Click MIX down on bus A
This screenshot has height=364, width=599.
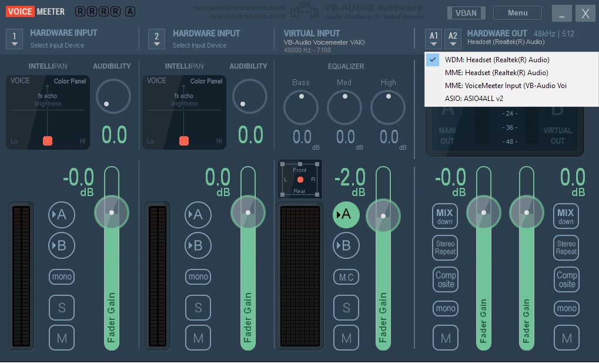(x=445, y=216)
